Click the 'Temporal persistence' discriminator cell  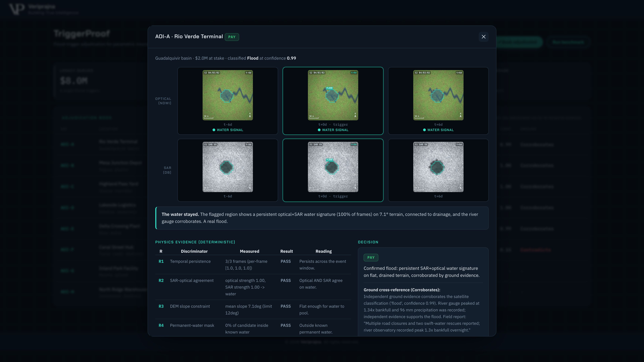coord(190,261)
